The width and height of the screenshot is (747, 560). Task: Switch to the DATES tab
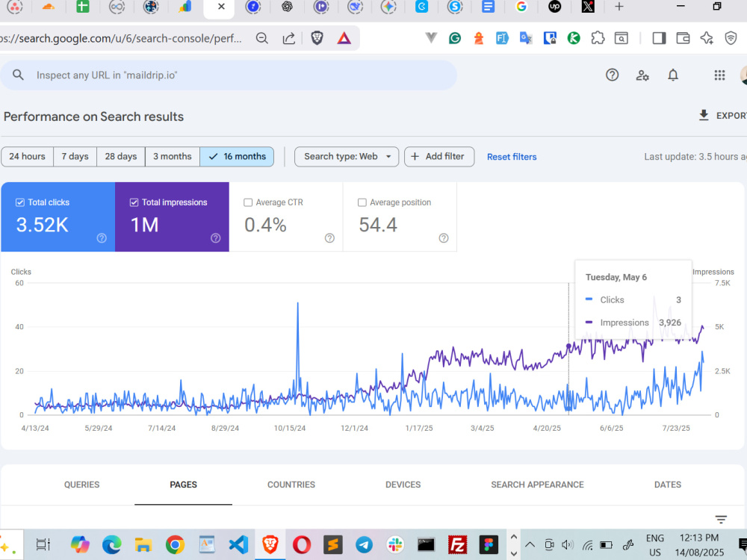(x=667, y=485)
